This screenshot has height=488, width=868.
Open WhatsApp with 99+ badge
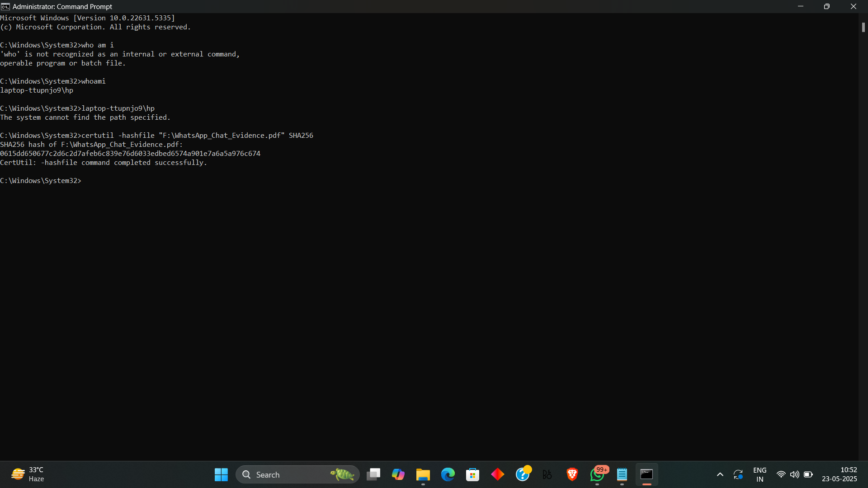597,474
